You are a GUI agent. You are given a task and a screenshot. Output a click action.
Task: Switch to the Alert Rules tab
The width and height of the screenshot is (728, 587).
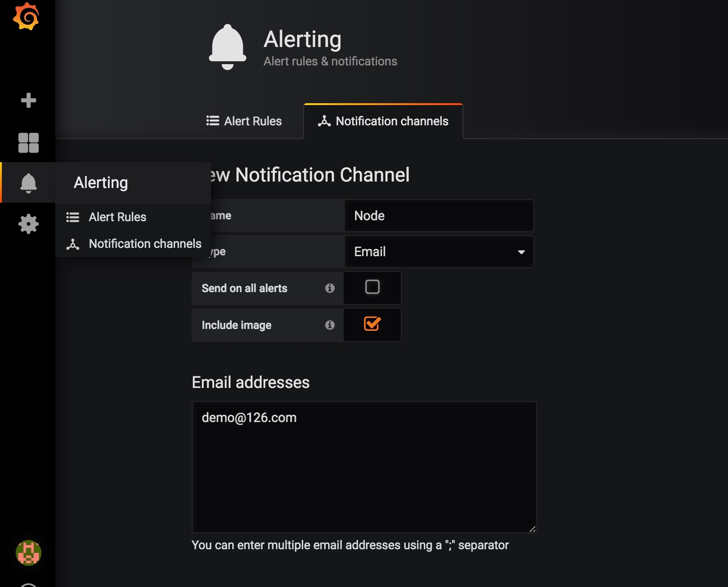(244, 121)
